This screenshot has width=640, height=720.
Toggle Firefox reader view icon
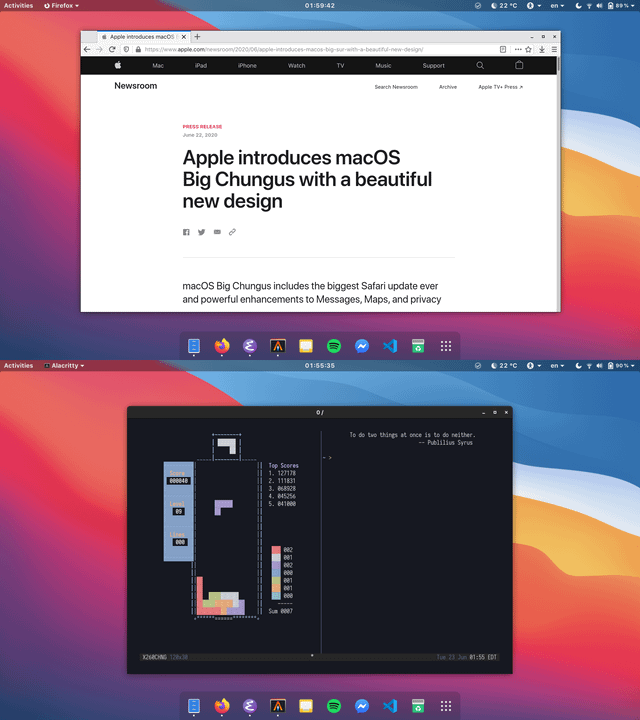pyautogui.click(x=503, y=49)
